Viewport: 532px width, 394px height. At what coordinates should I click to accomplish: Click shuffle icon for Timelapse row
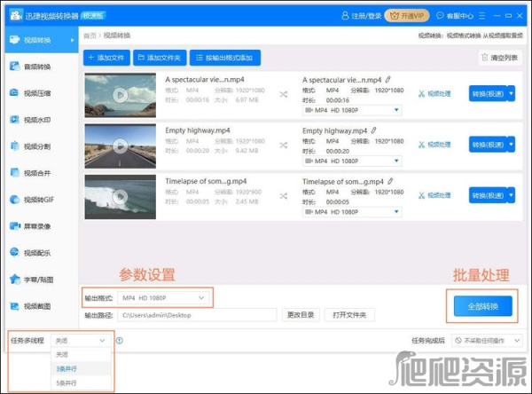pyautogui.click(x=284, y=196)
